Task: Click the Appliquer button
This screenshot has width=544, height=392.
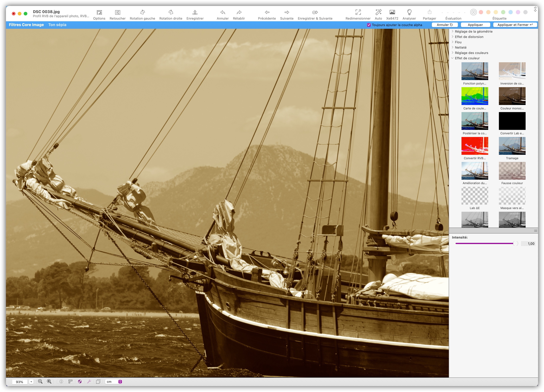Action: tap(475, 25)
